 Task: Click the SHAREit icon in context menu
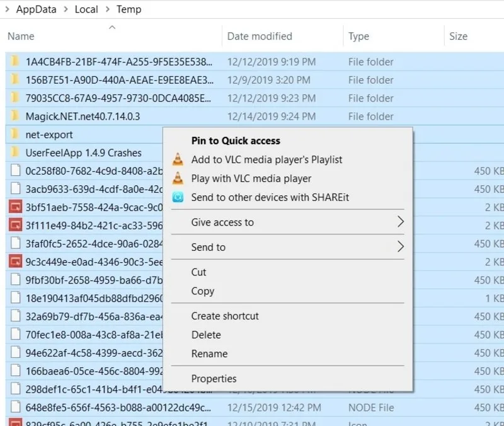pos(178,197)
